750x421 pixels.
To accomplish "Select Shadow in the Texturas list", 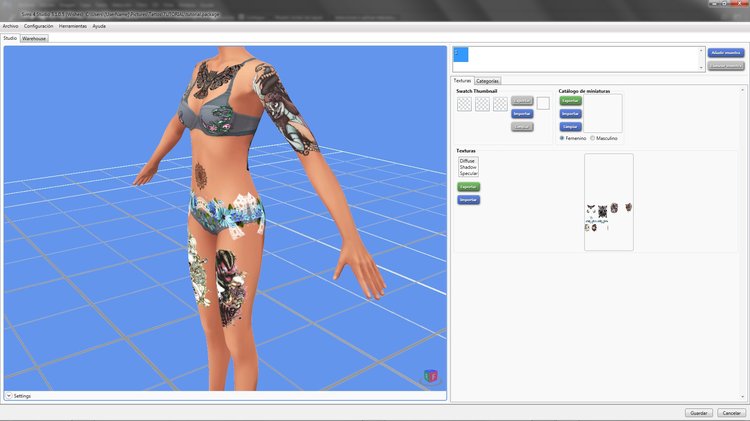I will point(468,167).
